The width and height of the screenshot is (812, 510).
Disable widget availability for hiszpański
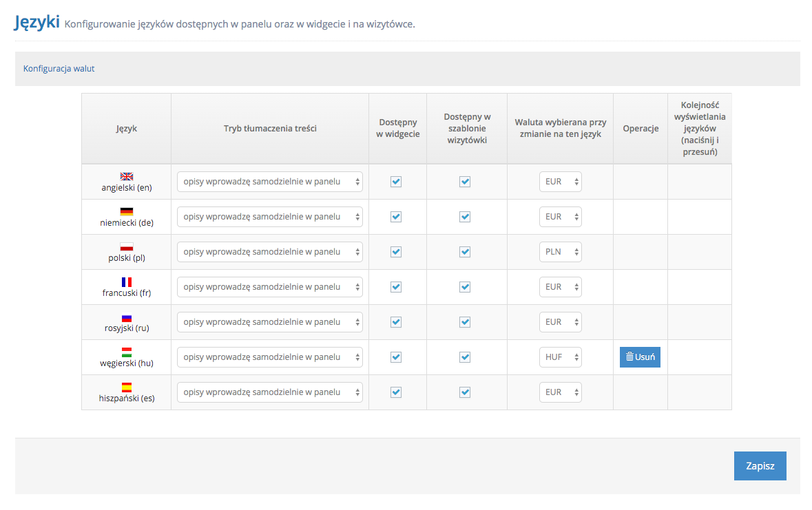point(396,392)
